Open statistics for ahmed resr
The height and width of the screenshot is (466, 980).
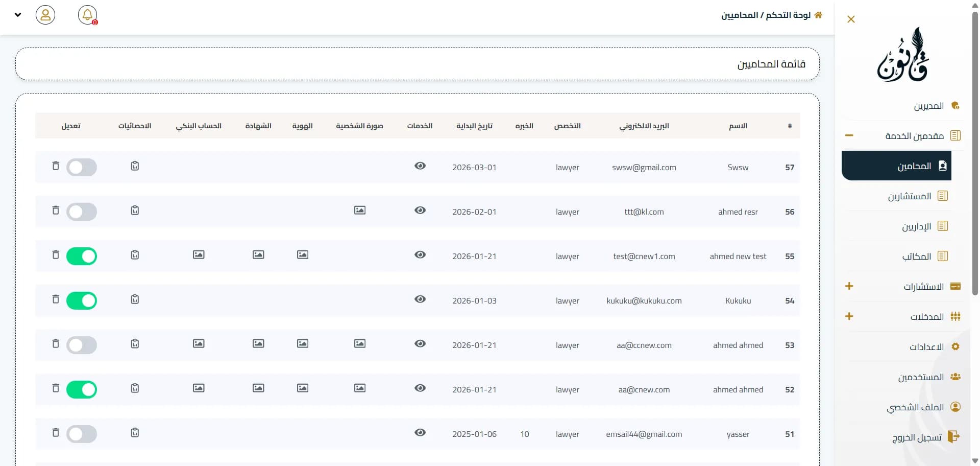click(x=135, y=211)
